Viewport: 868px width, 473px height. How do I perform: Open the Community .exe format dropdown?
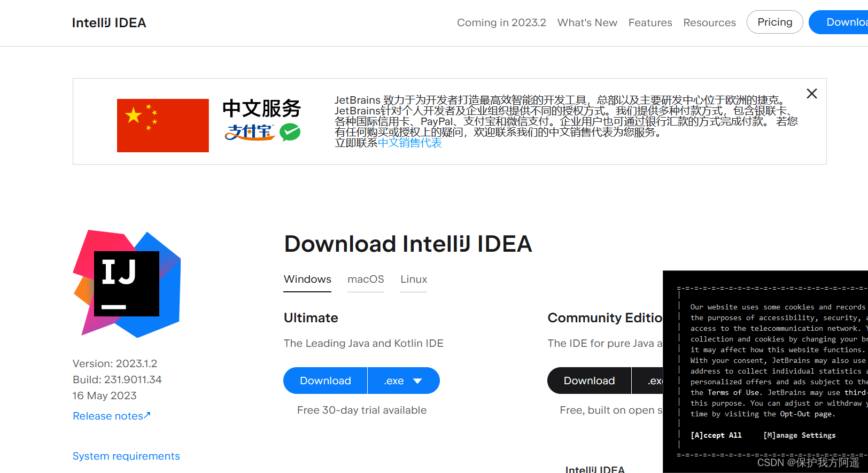[648, 381]
